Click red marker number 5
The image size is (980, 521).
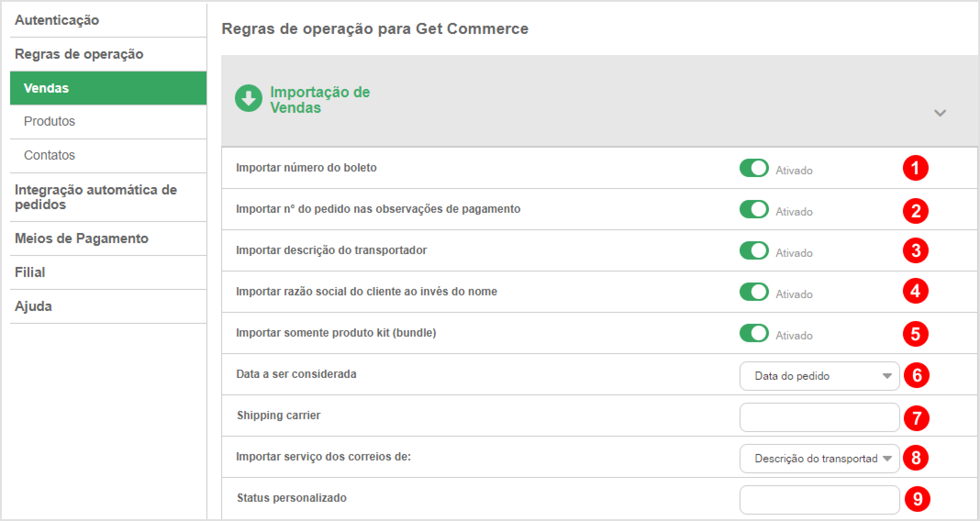pyautogui.click(x=915, y=334)
